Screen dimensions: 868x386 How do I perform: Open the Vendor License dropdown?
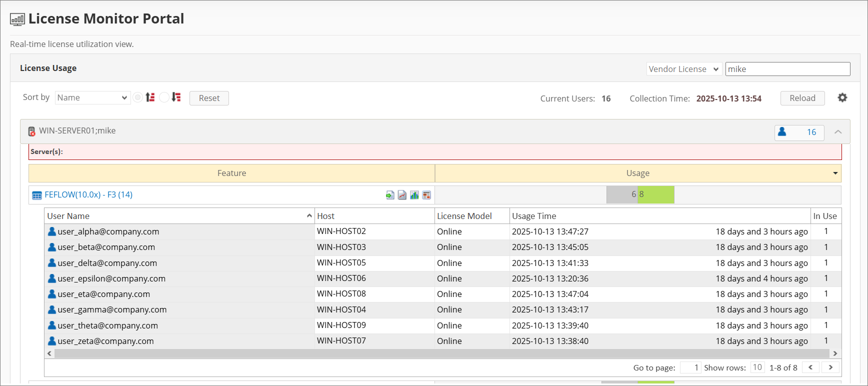684,69
